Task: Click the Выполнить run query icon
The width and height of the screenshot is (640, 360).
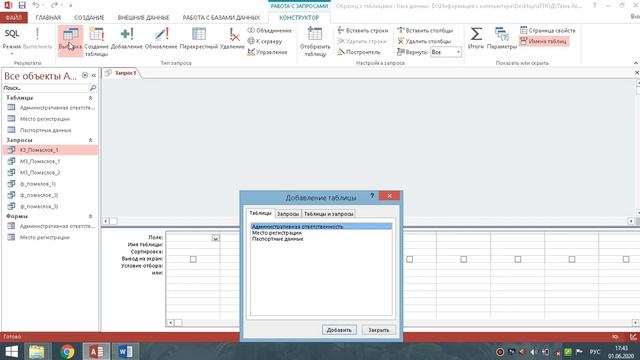Action: 37,39
